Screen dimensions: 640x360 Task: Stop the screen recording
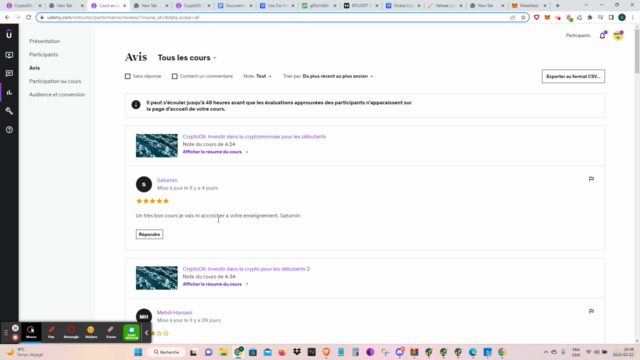(x=15, y=337)
